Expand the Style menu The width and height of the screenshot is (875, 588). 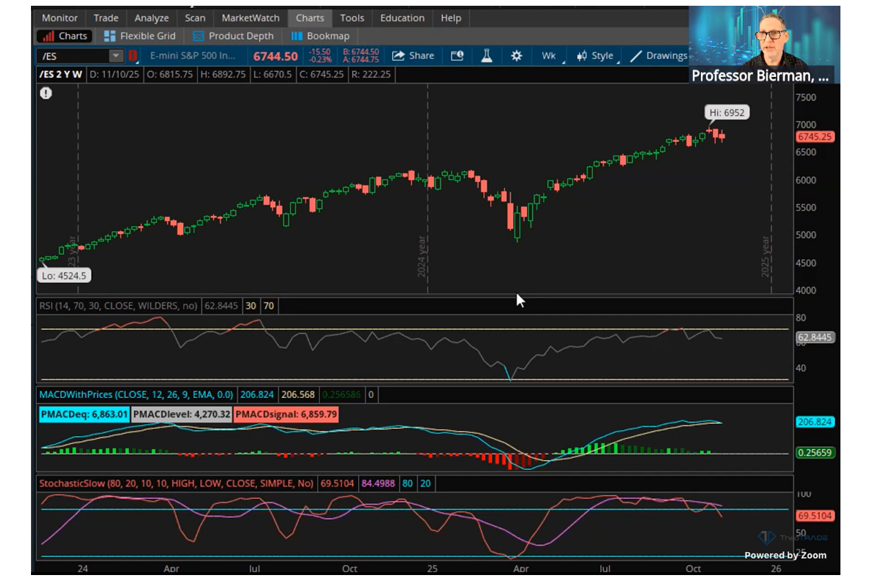[596, 56]
